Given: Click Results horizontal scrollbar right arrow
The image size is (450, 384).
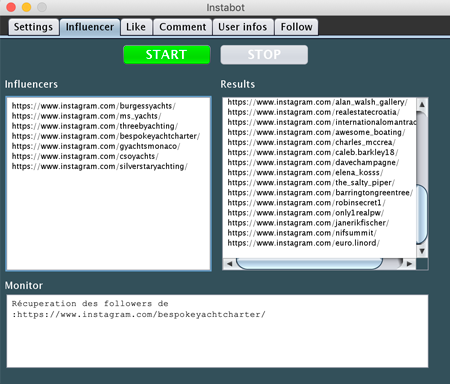Looking at the screenshot, I should (x=409, y=264).
